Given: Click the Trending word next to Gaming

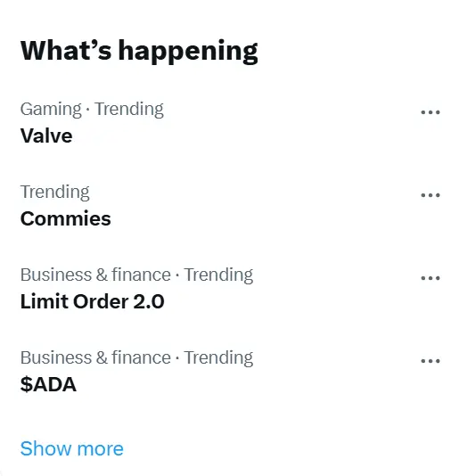Looking at the screenshot, I should 129,110.
